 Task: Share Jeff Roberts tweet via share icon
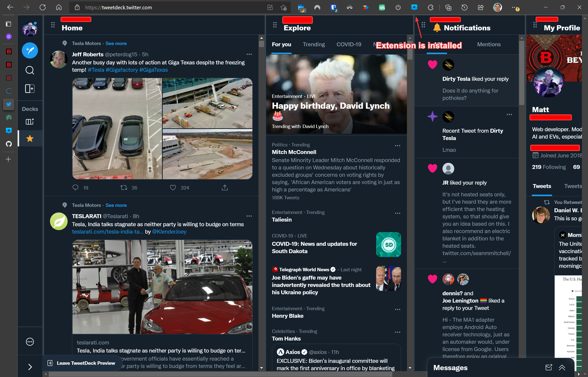(x=225, y=188)
